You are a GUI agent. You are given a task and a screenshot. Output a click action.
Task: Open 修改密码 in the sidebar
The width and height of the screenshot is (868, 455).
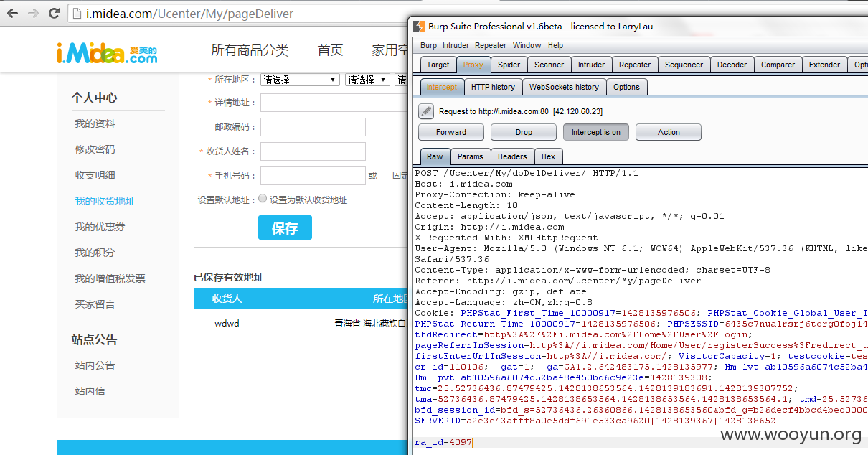tap(95, 149)
